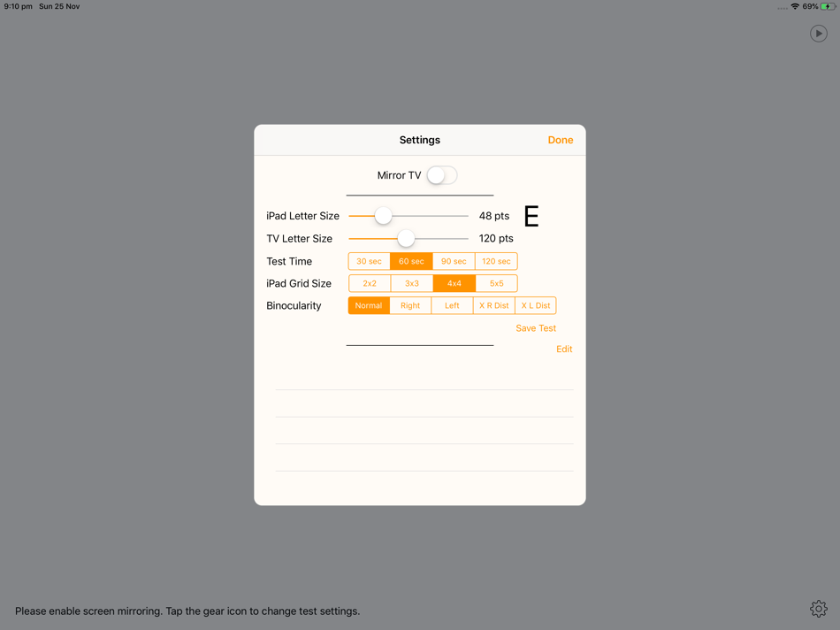Image resolution: width=840 pixels, height=630 pixels.
Task: Select X L Dist binocularity
Action: pyautogui.click(x=536, y=305)
